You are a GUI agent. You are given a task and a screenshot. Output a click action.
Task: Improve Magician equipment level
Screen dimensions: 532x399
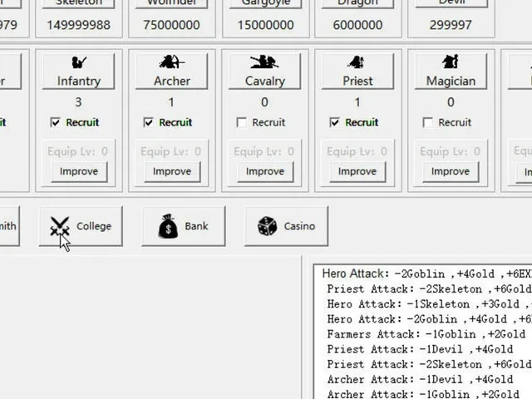[x=451, y=172]
